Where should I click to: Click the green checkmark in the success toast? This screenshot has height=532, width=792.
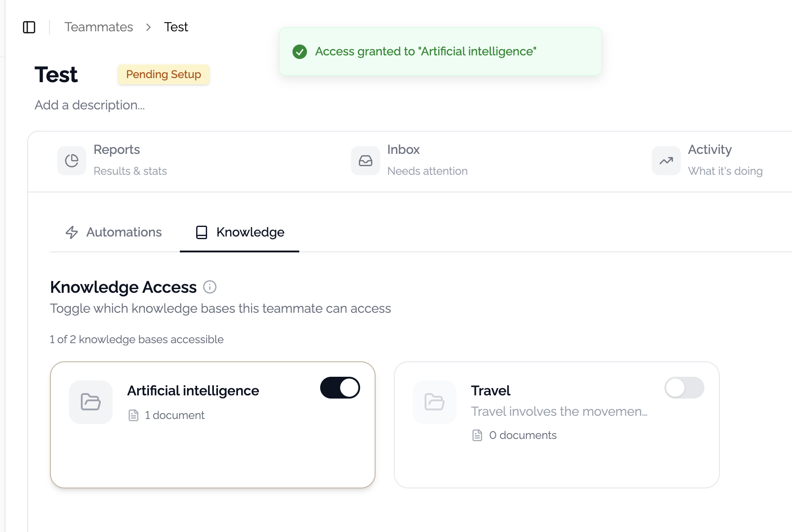click(299, 51)
